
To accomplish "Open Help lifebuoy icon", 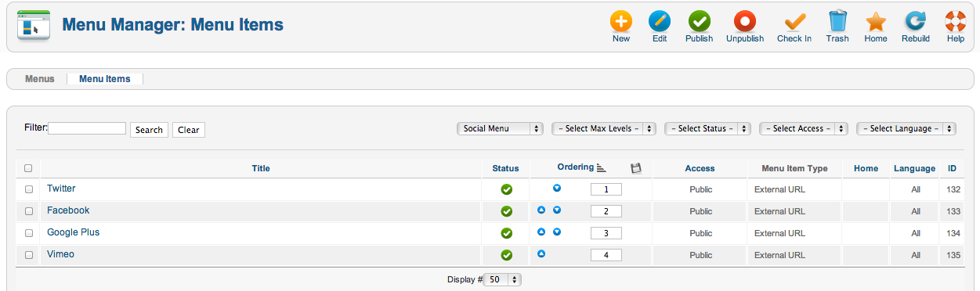I will point(956,21).
